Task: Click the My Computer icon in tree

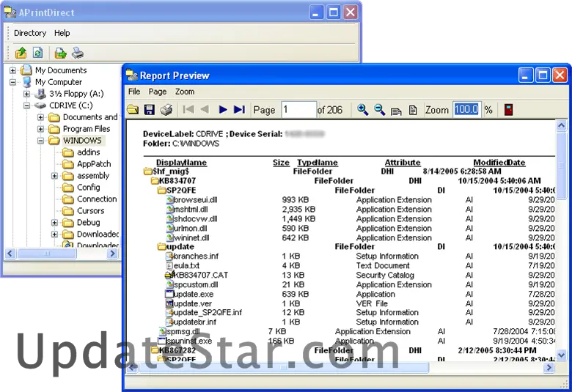Action: click(x=26, y=81)
